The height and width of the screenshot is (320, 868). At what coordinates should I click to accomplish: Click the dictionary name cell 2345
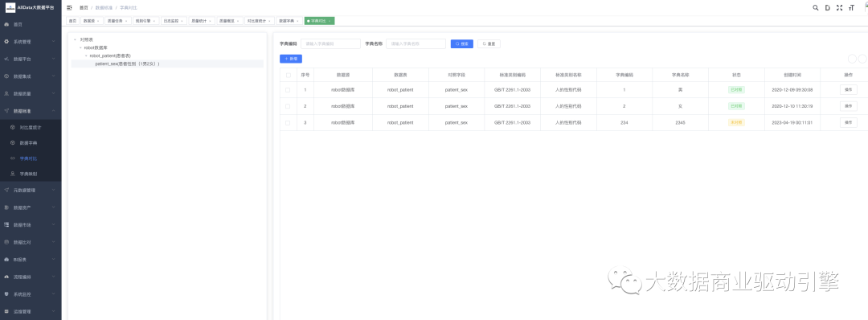(681, 122)
